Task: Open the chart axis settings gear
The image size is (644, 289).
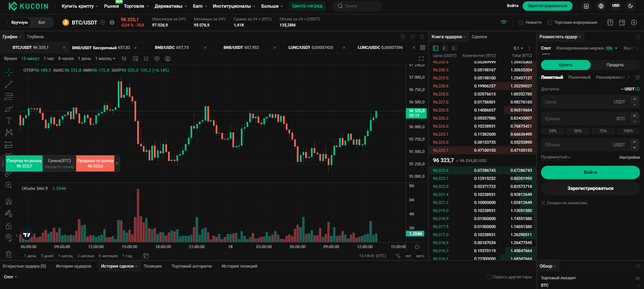Action: 417,247
